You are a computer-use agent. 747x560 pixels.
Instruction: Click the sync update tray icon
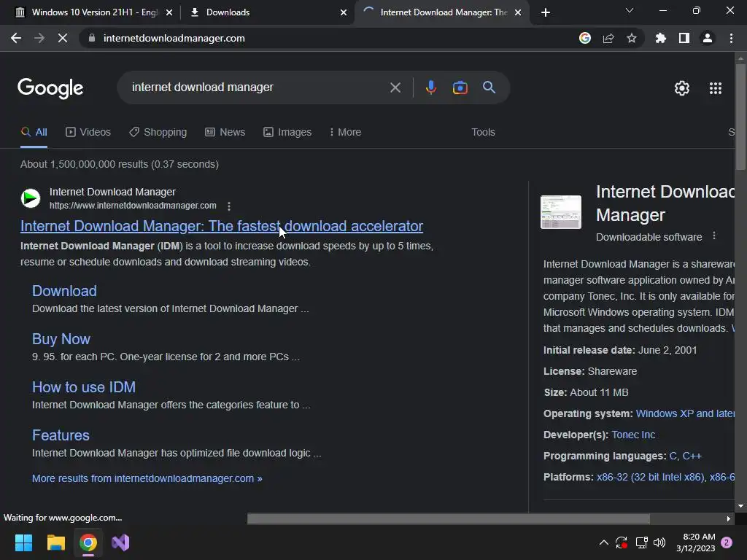coord(622,542)
